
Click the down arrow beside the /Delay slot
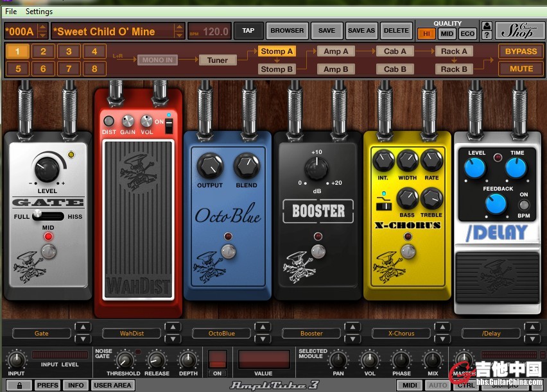click(x=532, y=339)
